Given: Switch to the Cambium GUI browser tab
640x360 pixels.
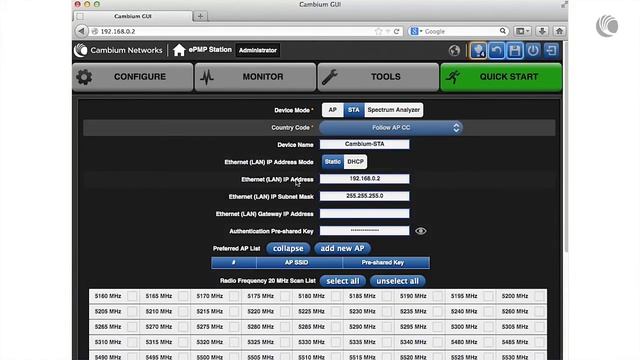Looking at the screenshot, I should [x=133, y=16].
